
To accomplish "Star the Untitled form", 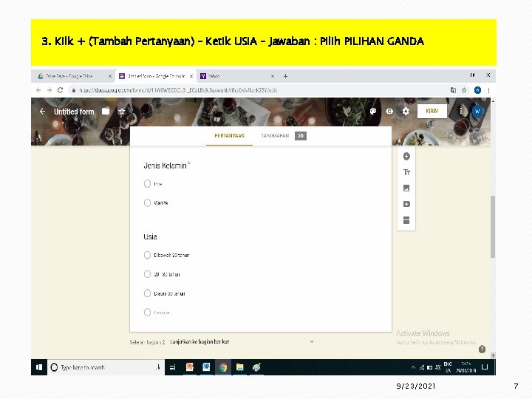I will point(122,112).
